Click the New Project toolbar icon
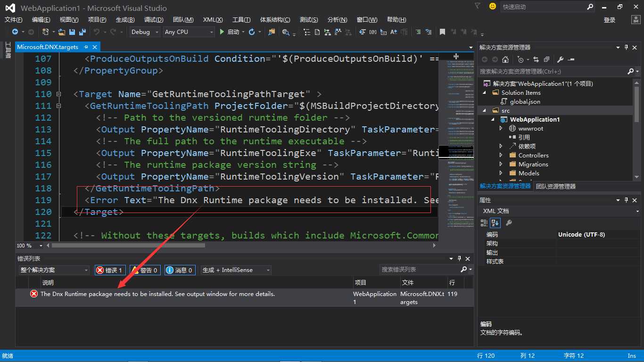The width and height of the screenshot is (644, 362). tap(45, 32)
